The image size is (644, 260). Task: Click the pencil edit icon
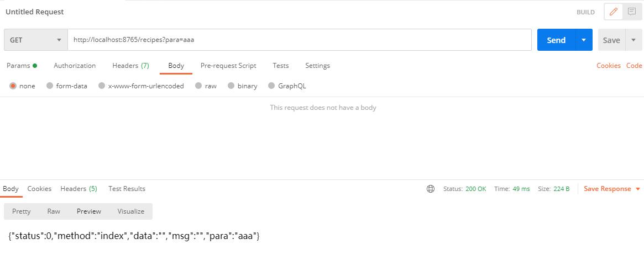[613, 12]
